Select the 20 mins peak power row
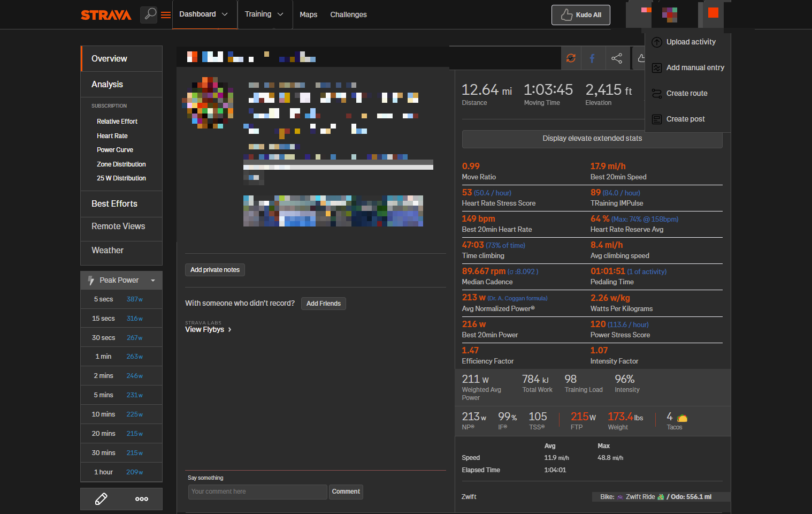This screenshot has width=812, height=514. [x=121, y=434]
